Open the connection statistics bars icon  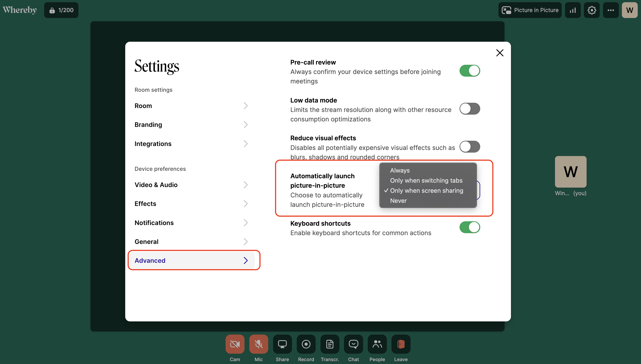coord(573,10)
